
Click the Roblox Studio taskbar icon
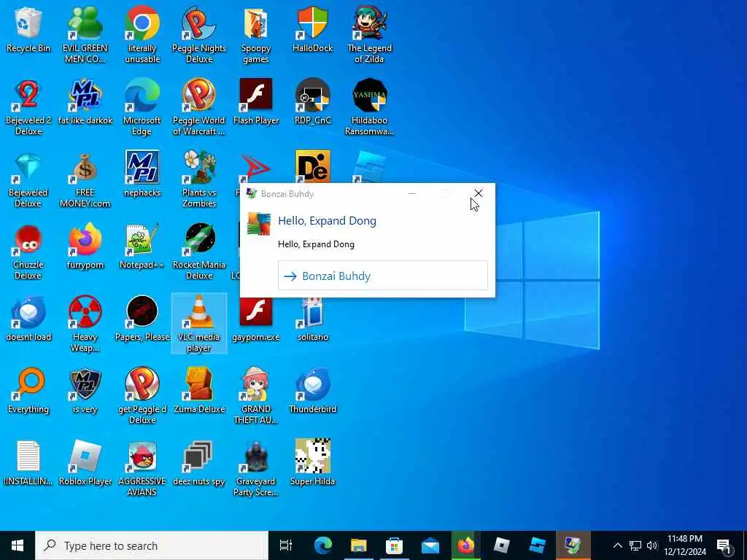[x=537, y=545]
